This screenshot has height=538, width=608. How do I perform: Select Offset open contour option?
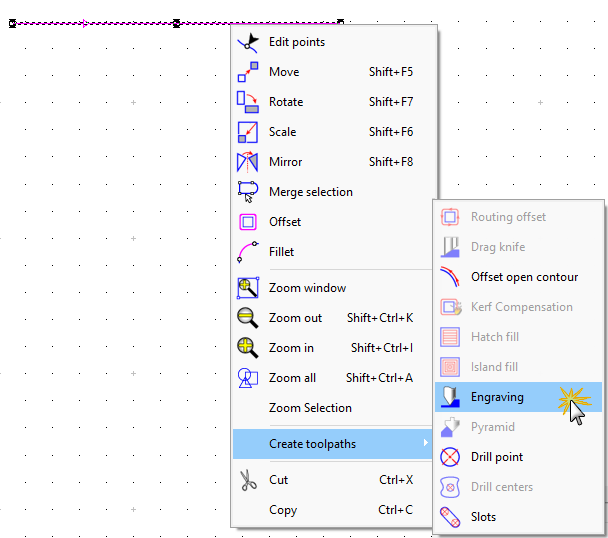coord(524,277)
